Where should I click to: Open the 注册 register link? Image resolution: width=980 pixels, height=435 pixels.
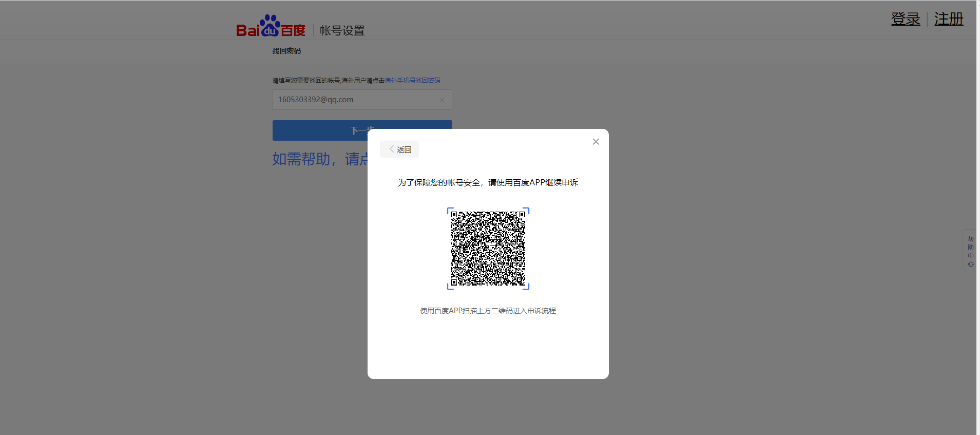(x=949, y=19)
